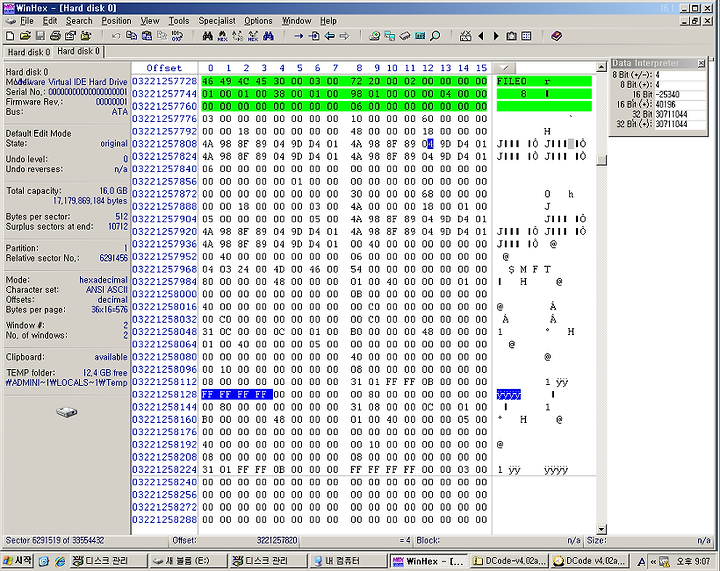Screen dimensions: 720x571
Task: Click the Modify Data conversion icon
Action: [177, 36]
